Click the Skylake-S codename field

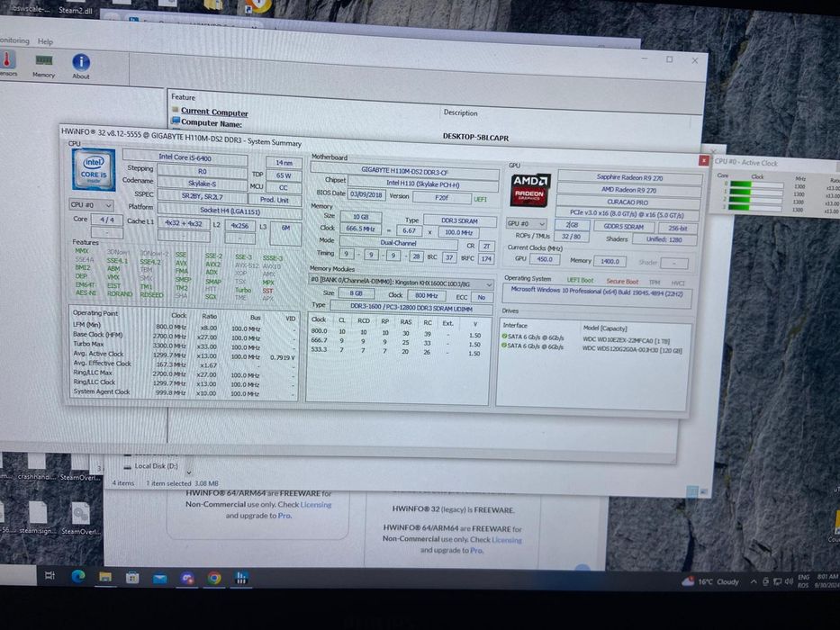coord(202,184)
